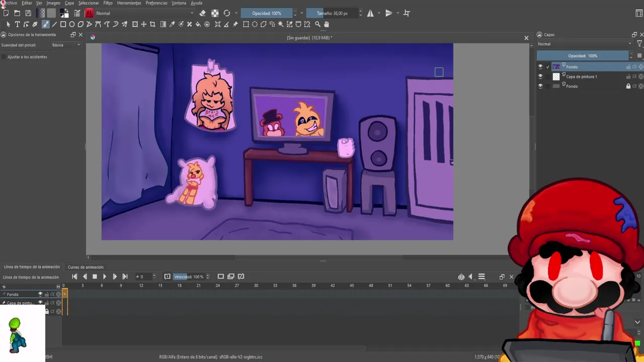Open Capas panel hamburger options menu

(639, 56)
